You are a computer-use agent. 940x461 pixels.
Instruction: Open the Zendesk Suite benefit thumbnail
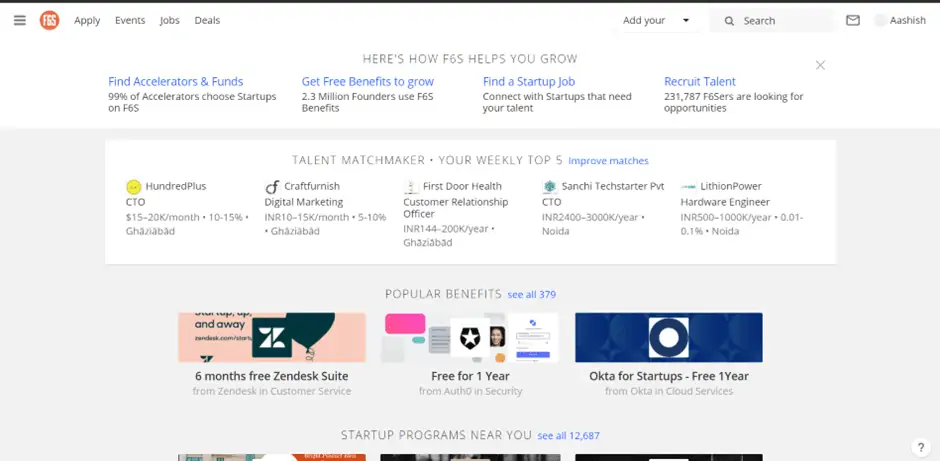(x=272, y=337)
